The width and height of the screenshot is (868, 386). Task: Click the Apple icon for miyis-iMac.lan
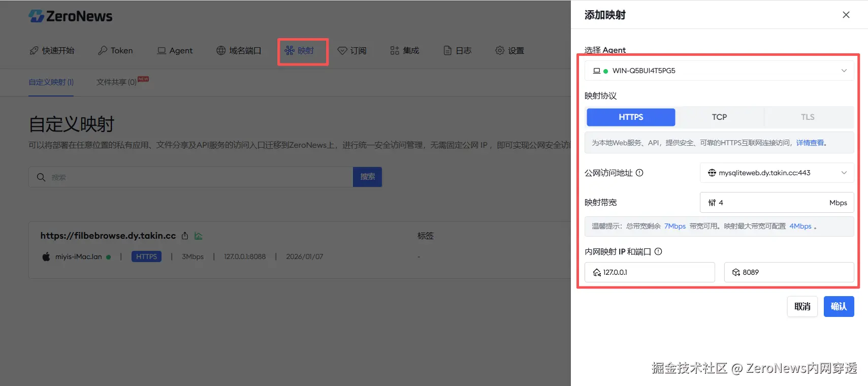point(46,256)
